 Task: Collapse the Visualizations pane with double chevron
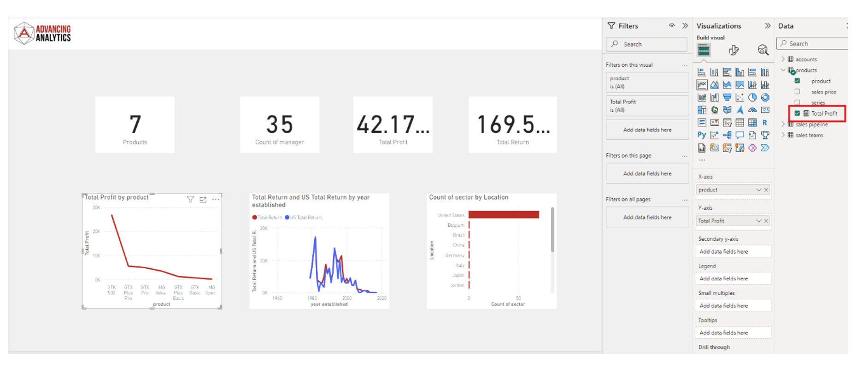coord(768,26)
